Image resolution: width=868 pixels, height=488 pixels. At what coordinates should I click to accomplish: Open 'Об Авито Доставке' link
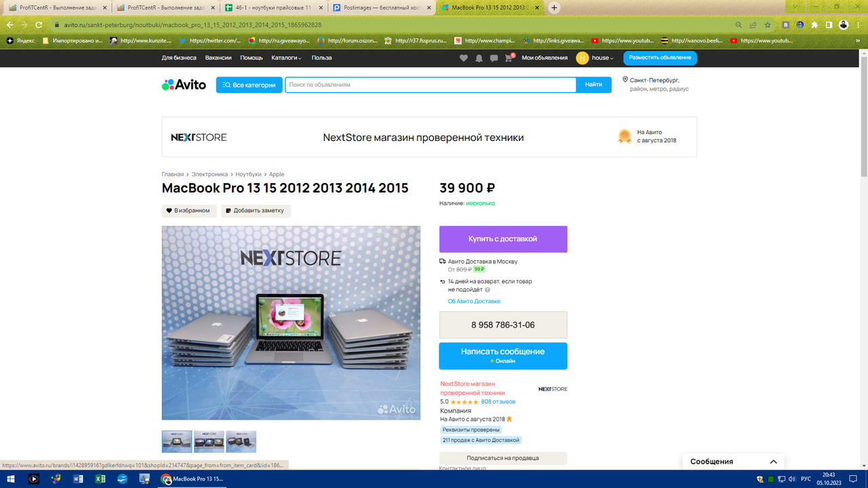click(x=474, y=302)
